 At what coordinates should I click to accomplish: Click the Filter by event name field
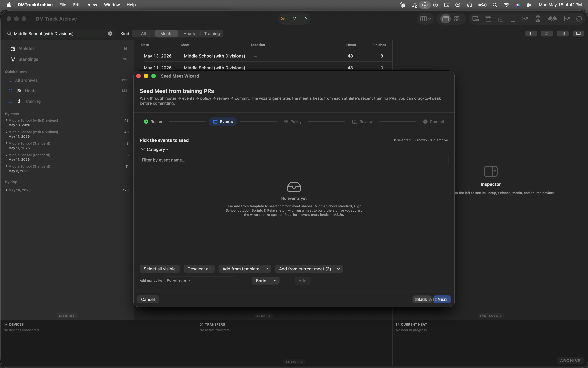click(294, 160)
